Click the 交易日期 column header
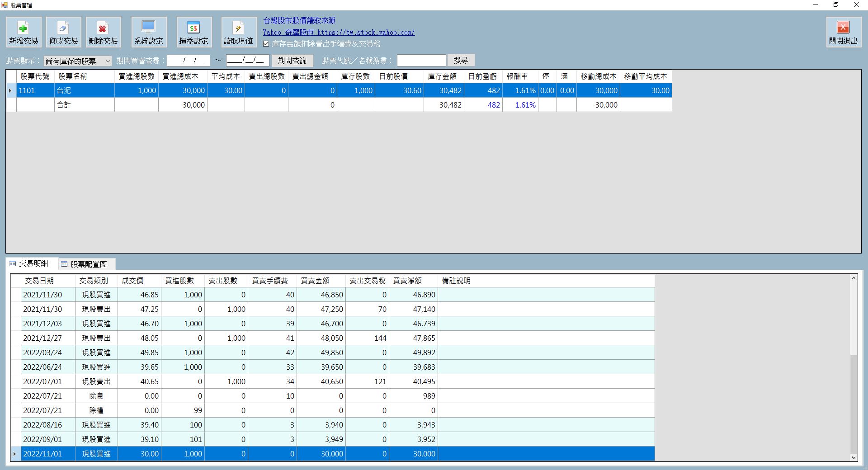The width and height of the screenshot is (868, 470). (48, 281)
